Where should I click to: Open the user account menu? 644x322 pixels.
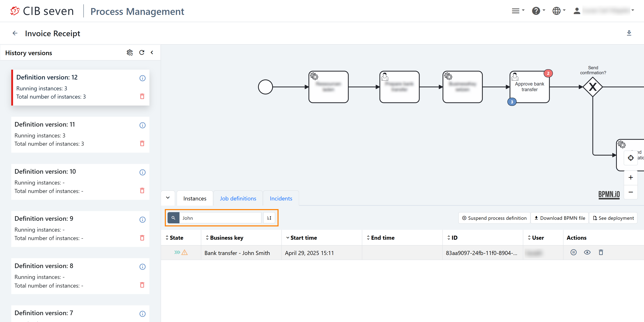click(603, 11)
